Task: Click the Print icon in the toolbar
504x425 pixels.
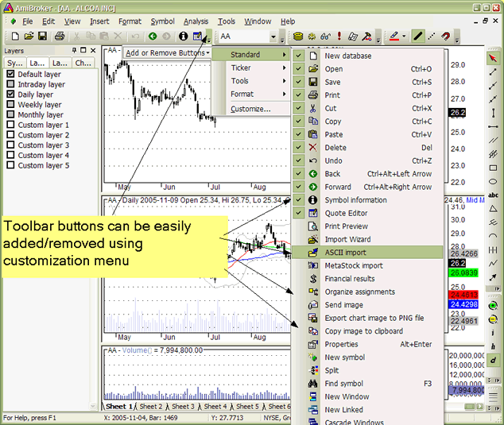Action: [60, 37]
